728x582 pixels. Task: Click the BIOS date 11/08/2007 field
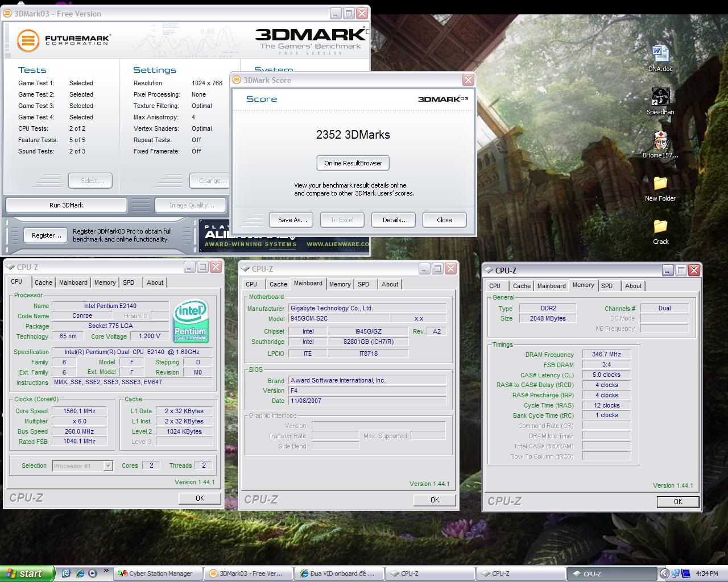click(367, 401)
